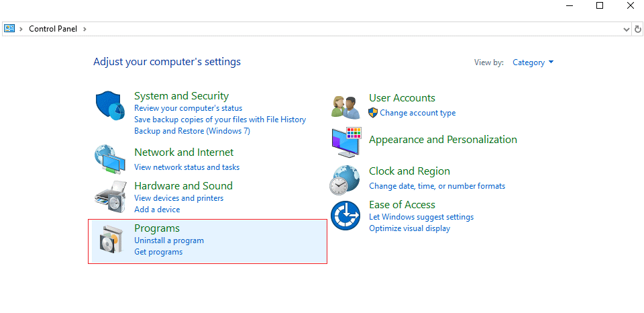Open Appearance and Personalization heading

point(443,140)
